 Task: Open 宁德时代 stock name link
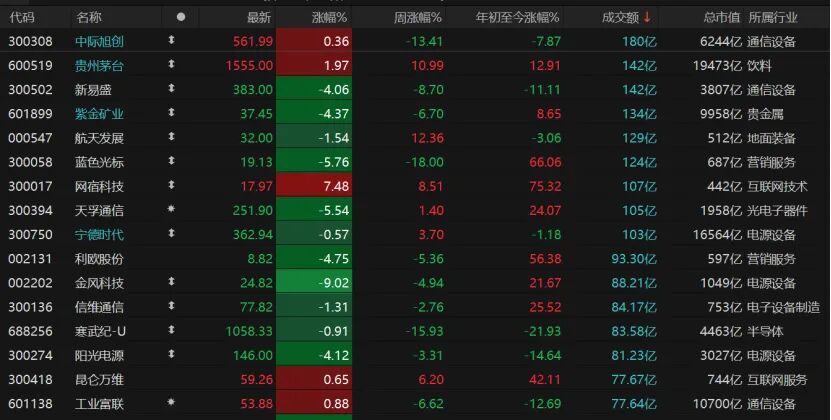click(x=95, y=234)
